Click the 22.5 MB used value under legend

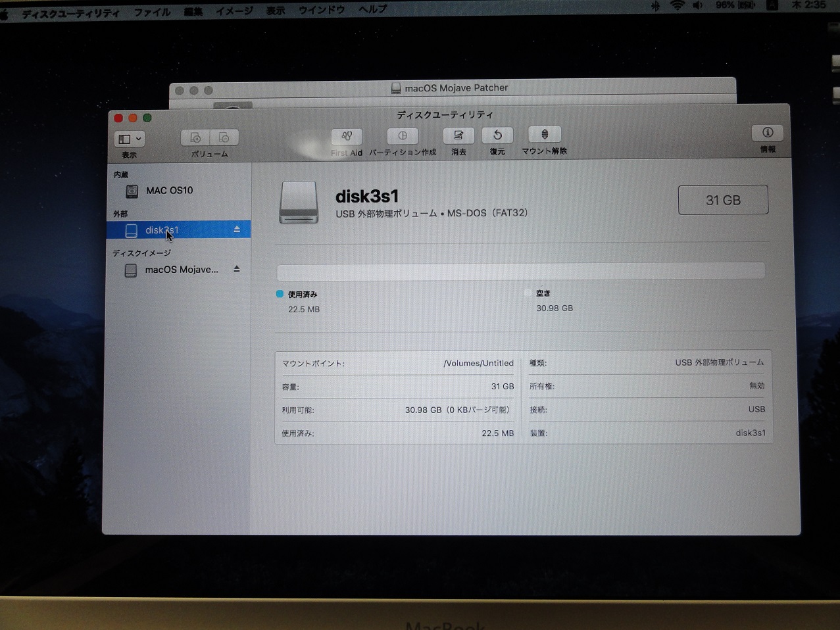click(304, 309)
